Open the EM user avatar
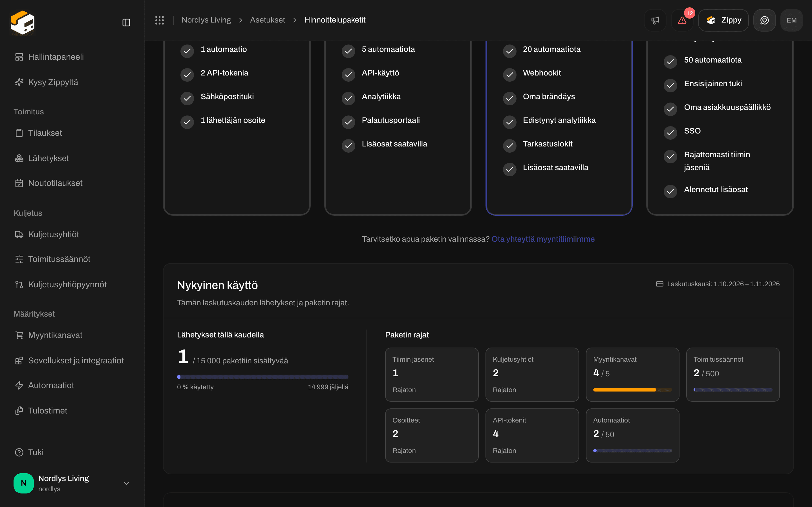This screenshot has width=812, height=507. (x=791, y=20)
